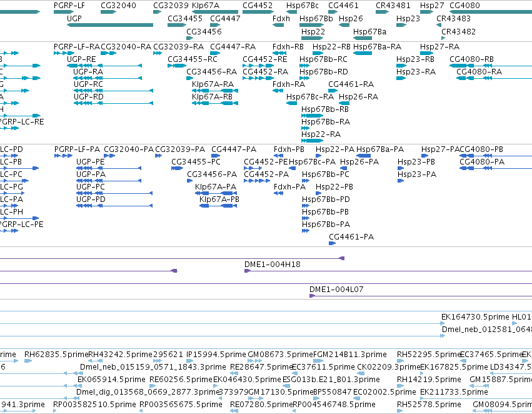This screenshot has height=414, width=532.
Task: Click the PGRP-LF gene label
Action: pos(69,6)
